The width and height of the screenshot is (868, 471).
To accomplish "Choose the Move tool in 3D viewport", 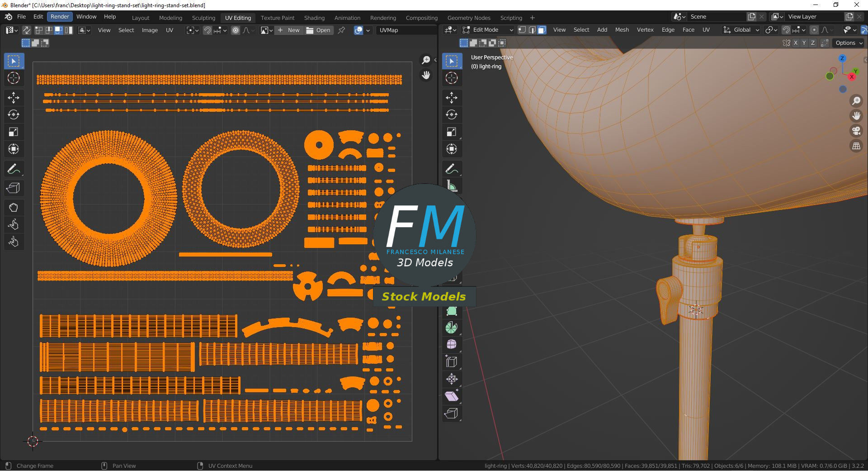I will tap(452, 98).
